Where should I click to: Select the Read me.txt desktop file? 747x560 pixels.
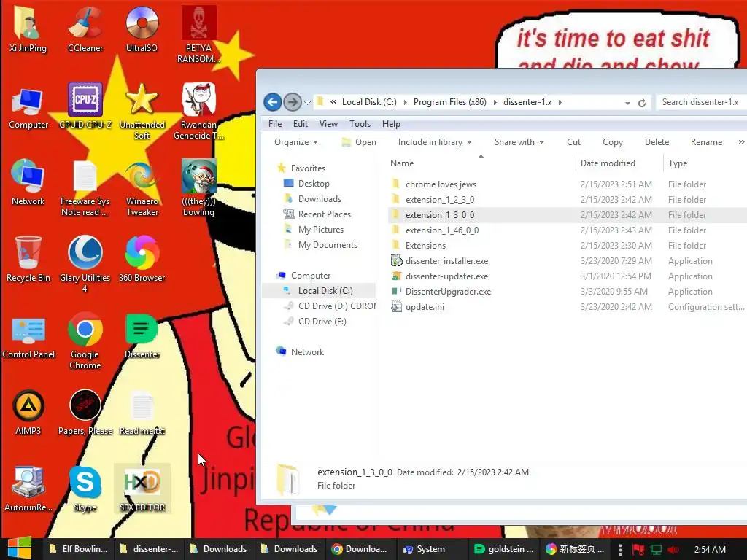click(x=142, y=412)
